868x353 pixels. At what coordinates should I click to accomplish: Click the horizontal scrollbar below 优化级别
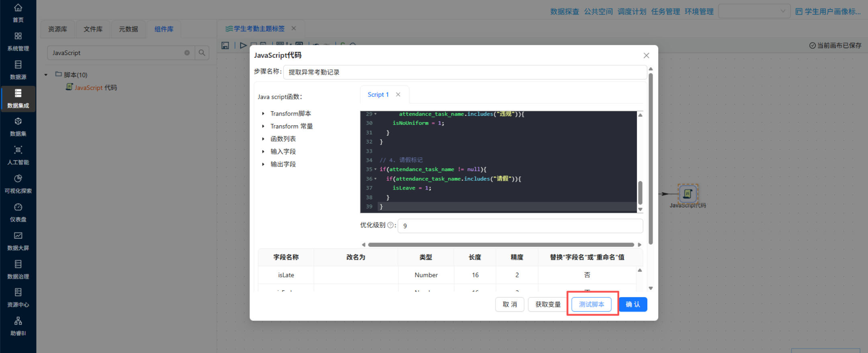(501, 245)
